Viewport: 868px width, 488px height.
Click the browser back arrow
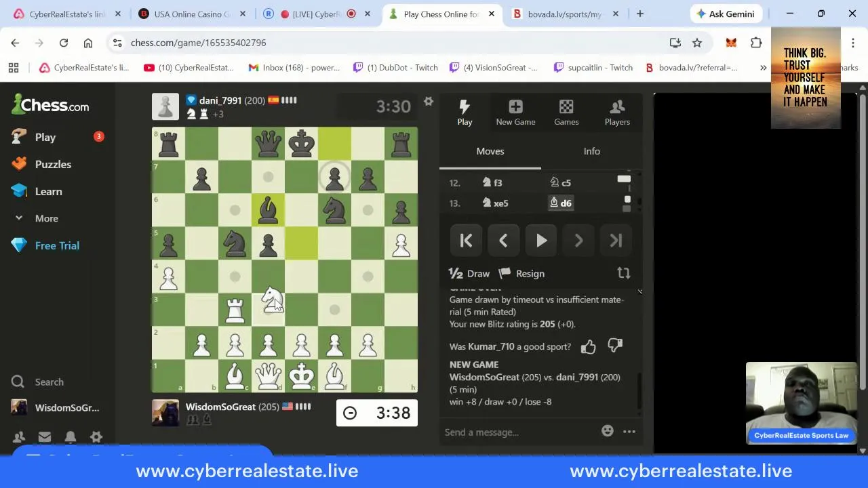pyautogui.click(x=15, y=43)
